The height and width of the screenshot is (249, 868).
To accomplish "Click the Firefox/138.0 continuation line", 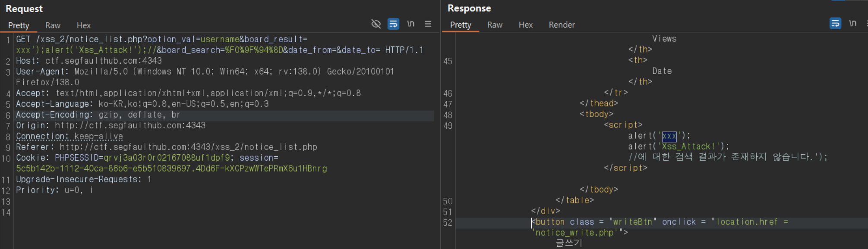I will pyautogui.click(x=47, y=82).
